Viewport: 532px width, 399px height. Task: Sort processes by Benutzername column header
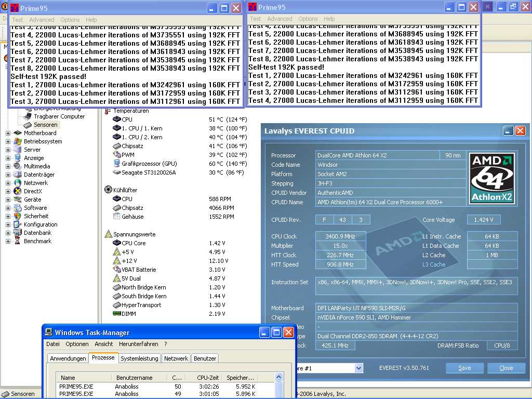139,378
